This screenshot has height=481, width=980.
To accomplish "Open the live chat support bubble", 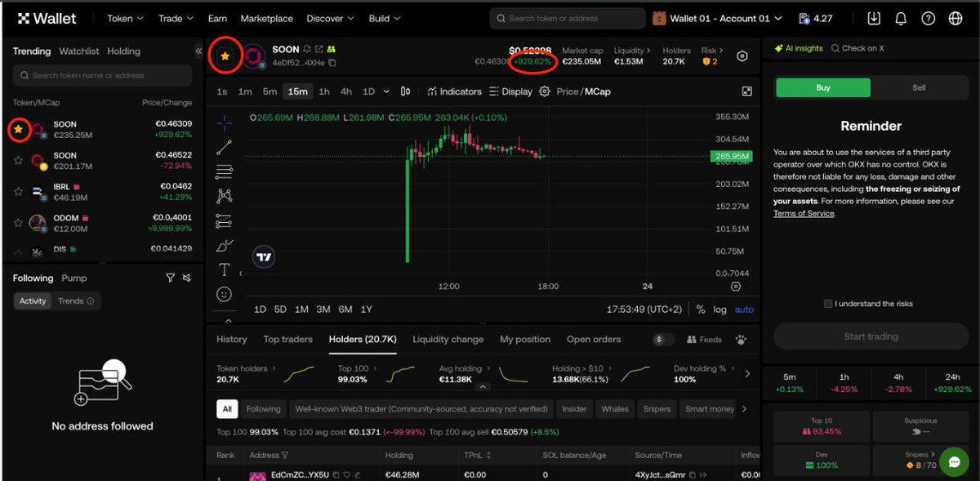I will (954, 462).
